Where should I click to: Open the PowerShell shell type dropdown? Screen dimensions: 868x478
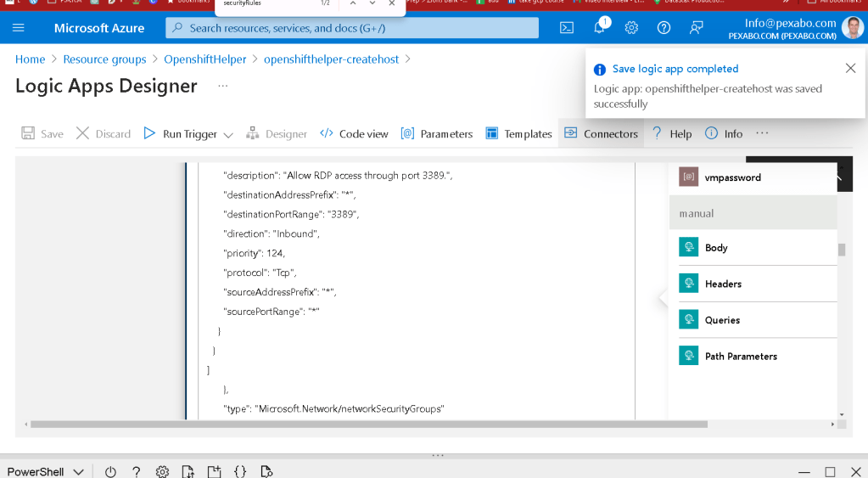[x=45, y=471]
